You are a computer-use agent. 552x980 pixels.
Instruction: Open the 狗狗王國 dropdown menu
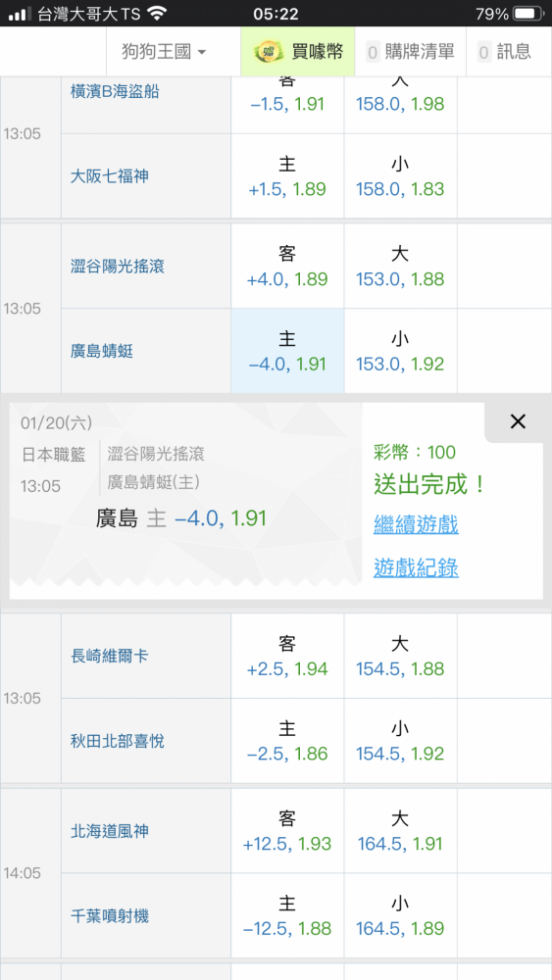click(x=164, y=52)
